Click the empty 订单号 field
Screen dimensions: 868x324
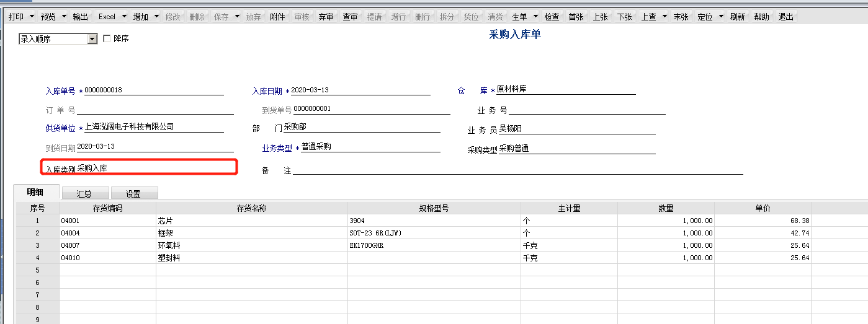pyautogui.click(x=155, y=110)
